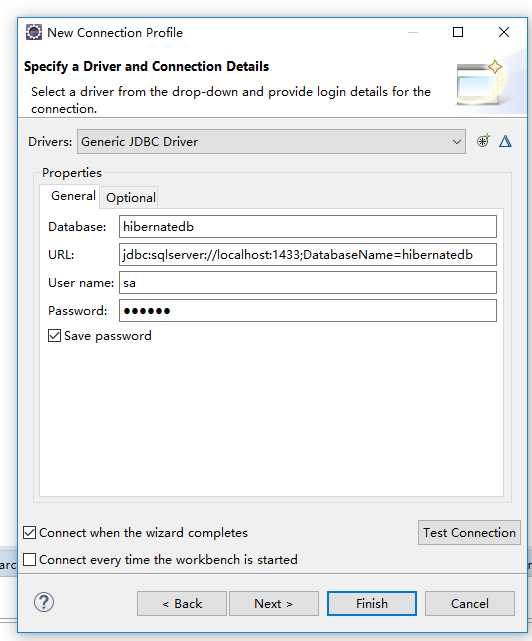Click the Edit Driver Definition triangle icon
Screen dimensions: 532x641
point(505,141)
